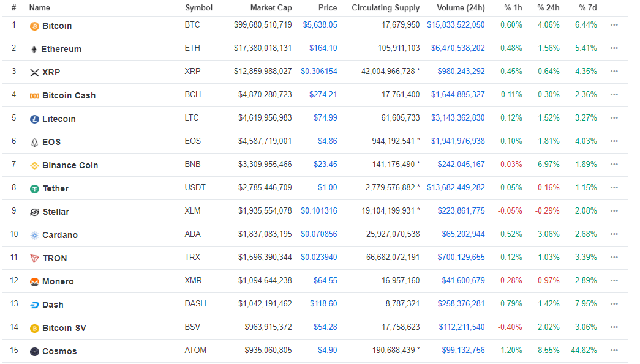Sort by the Price column header

[x=328, y=8]
